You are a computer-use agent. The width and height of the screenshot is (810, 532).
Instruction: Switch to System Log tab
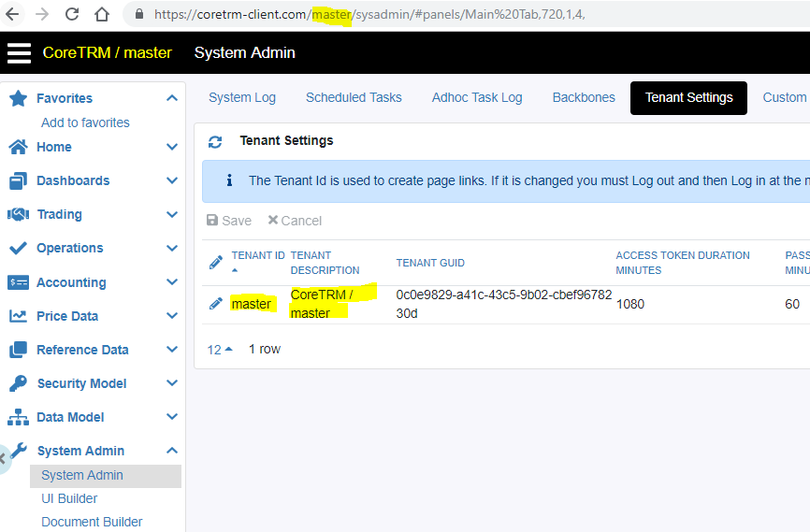click(241, 97)
